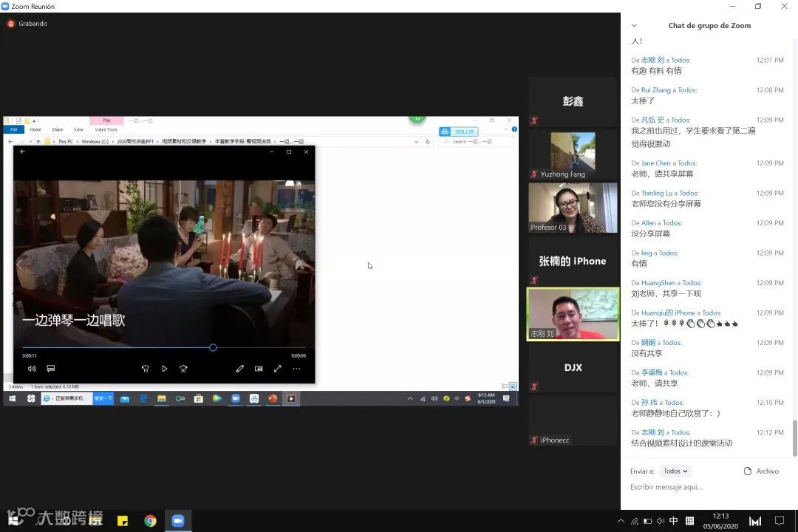The height and width of the screenshot is (532, 798).
Task: Click the chat message input field
Action: coord(709,487)
